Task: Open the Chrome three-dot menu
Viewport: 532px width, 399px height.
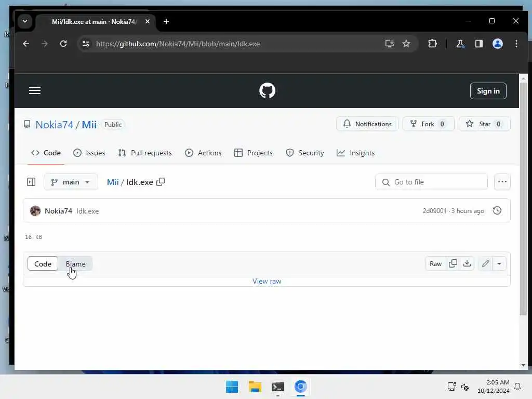Action: tap(516, 44)
